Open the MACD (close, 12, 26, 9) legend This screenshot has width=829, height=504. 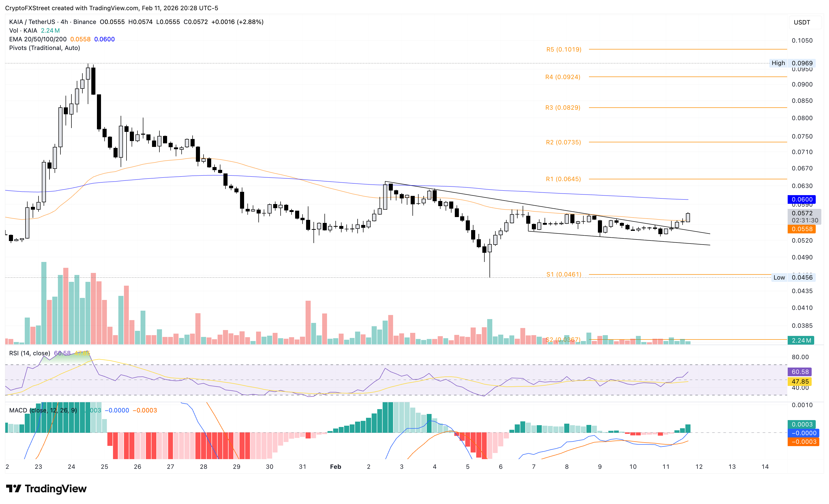[43, 410]
